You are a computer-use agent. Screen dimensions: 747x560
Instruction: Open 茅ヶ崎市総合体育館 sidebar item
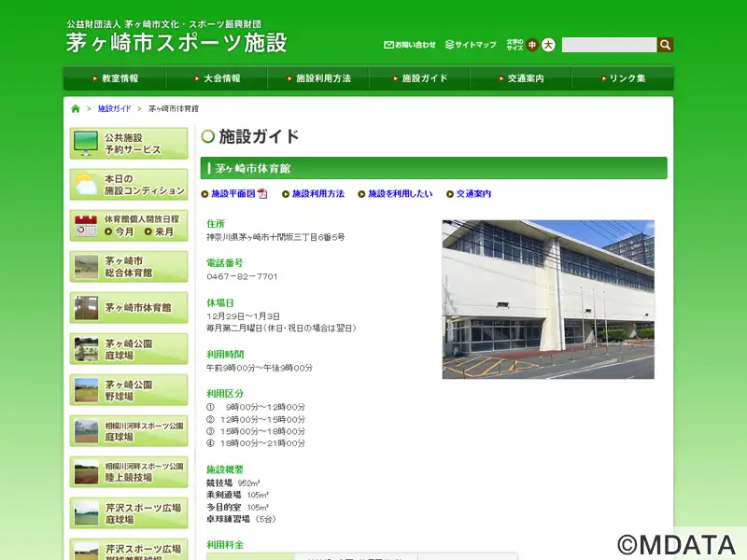pyautogui.click(x=129, y=267)
